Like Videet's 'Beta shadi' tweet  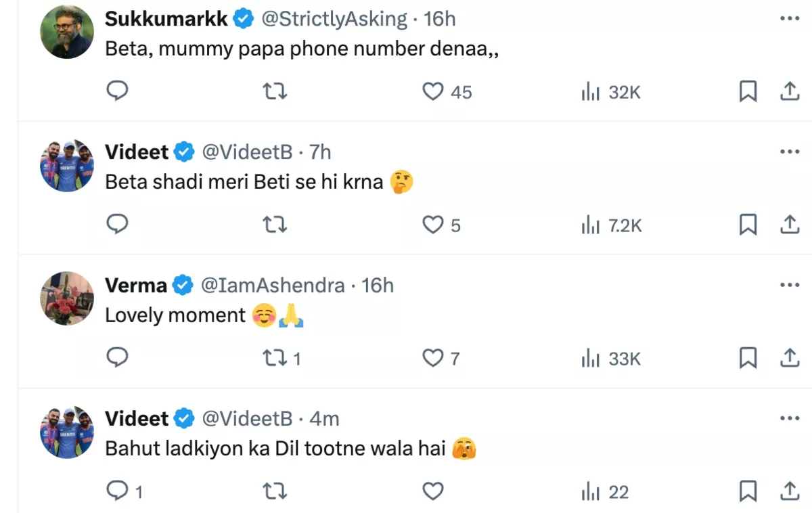click(433, 225)
